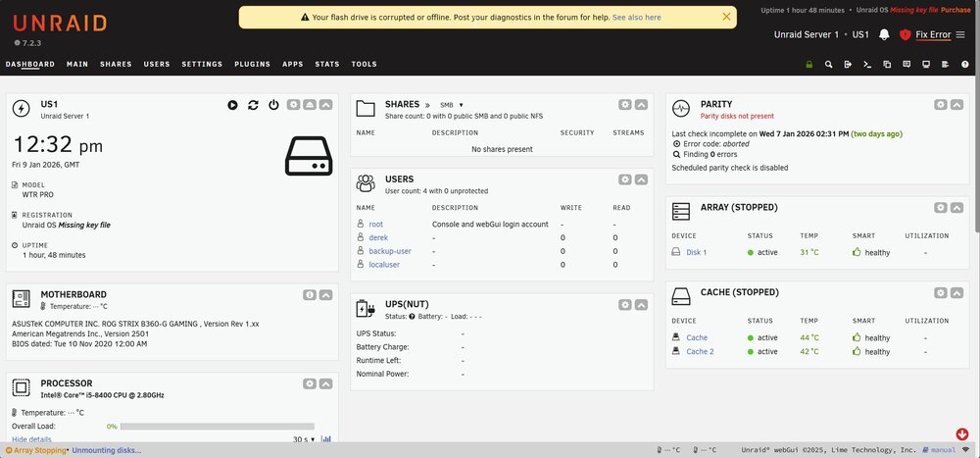Collapse the Shares tile

click(641, 105)
